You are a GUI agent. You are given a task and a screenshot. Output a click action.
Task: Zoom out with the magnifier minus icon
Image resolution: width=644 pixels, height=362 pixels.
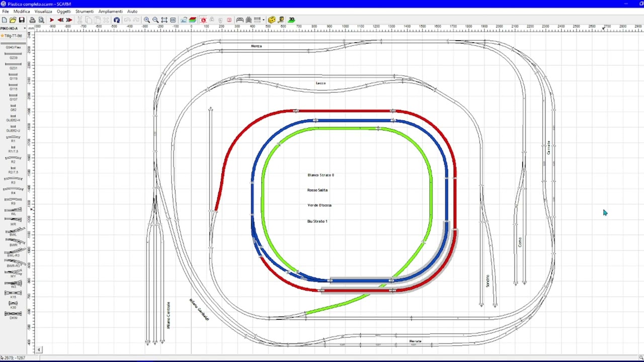pyautogui.click(x=155, y=20)
